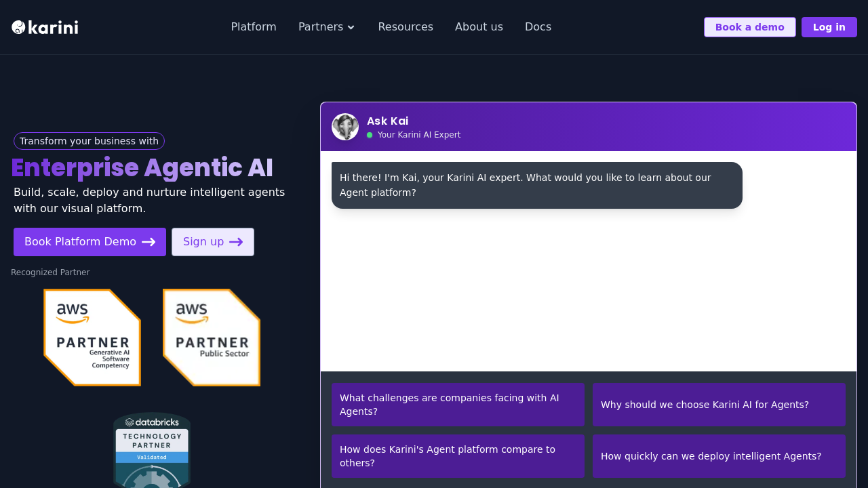Select the AWS Generative AI Software Competency badge
The image size is (868, 488).
[x=92, y=337]
